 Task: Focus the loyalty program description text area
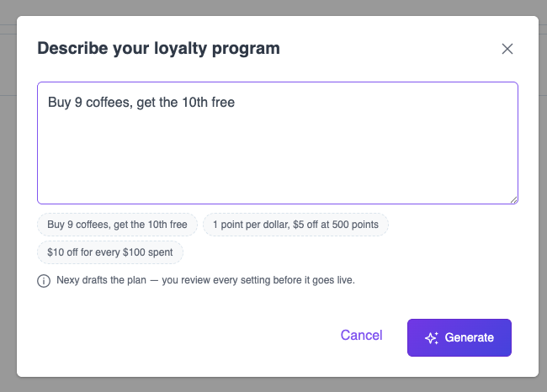(x=278, y=143)
